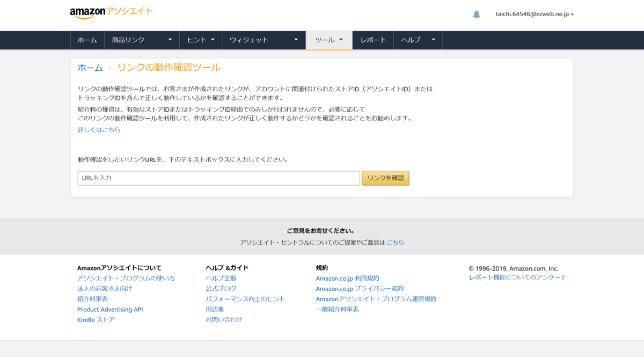Open Amazonアソシエイト・プログラム運営規約 link

[376, 299]
